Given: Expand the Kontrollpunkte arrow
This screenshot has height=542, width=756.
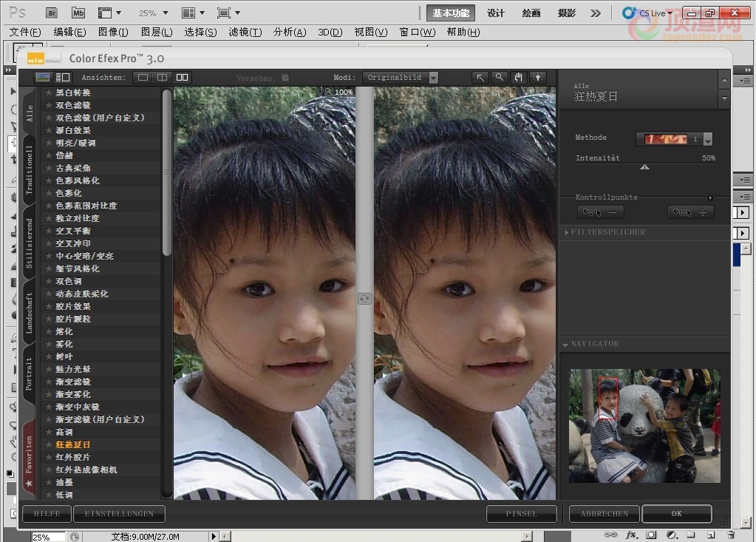Looking at the screenshot, I should tap(710, 197).
